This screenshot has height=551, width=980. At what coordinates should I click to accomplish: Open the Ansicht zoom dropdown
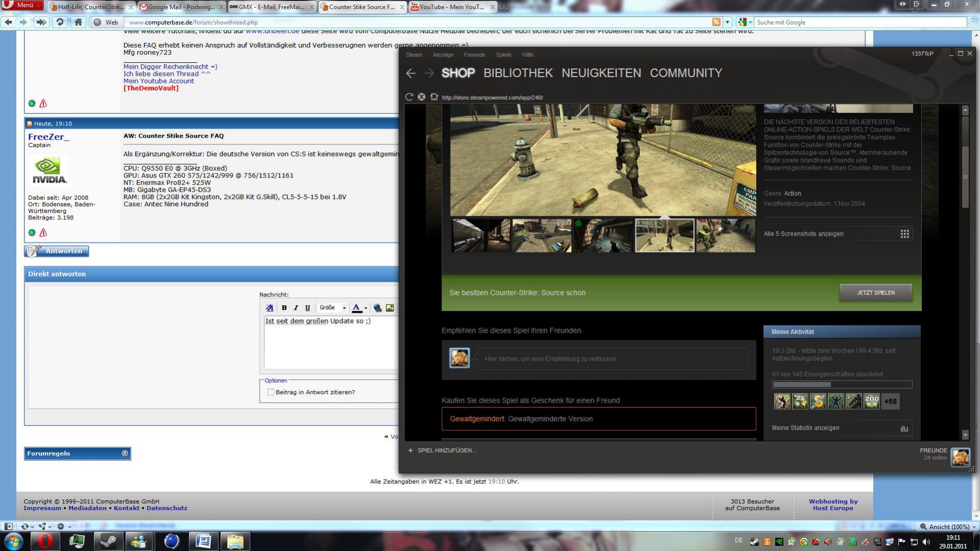(x=949, y=526)
